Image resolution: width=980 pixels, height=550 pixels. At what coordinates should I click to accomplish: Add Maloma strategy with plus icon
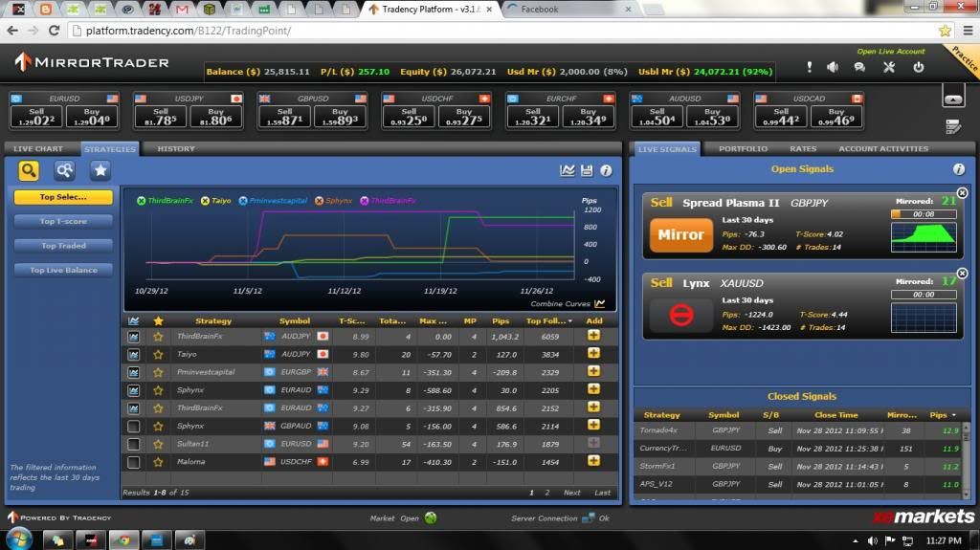click(x=593, y=461)
